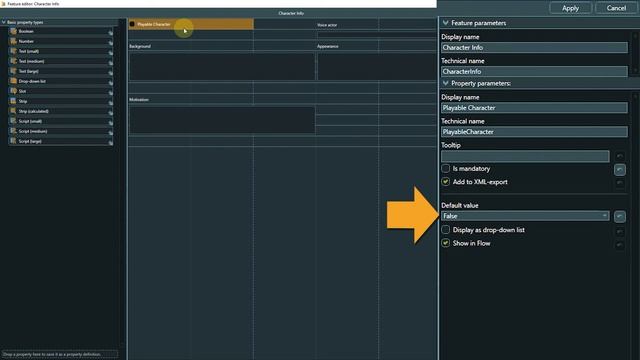
Task: Select the Slot property type icon
Action: click(x=13, y=91)
